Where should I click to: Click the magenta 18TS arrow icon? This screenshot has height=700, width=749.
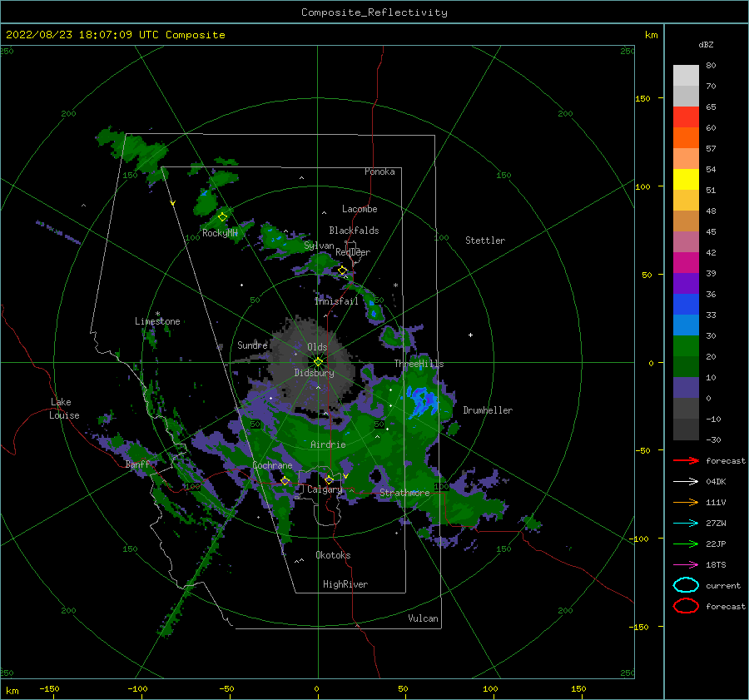[x=686, y=565]
